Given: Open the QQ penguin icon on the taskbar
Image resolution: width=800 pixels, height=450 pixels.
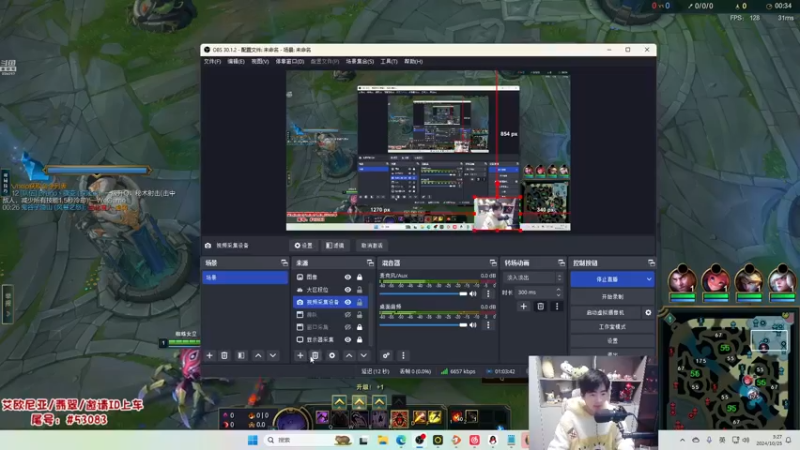Looking at the screenshot, I should click(493, 440).
